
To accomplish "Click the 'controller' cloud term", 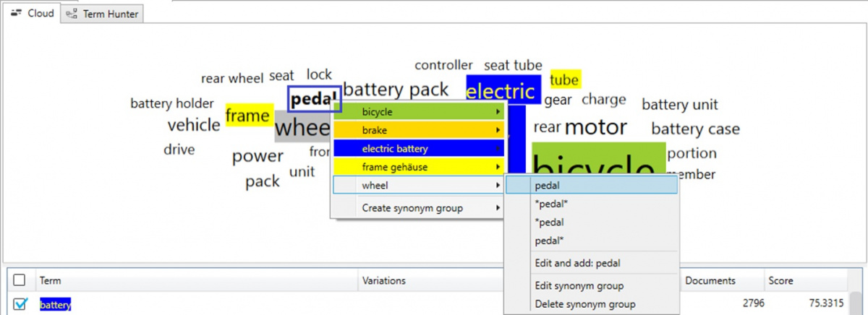I will click(443, 65).
